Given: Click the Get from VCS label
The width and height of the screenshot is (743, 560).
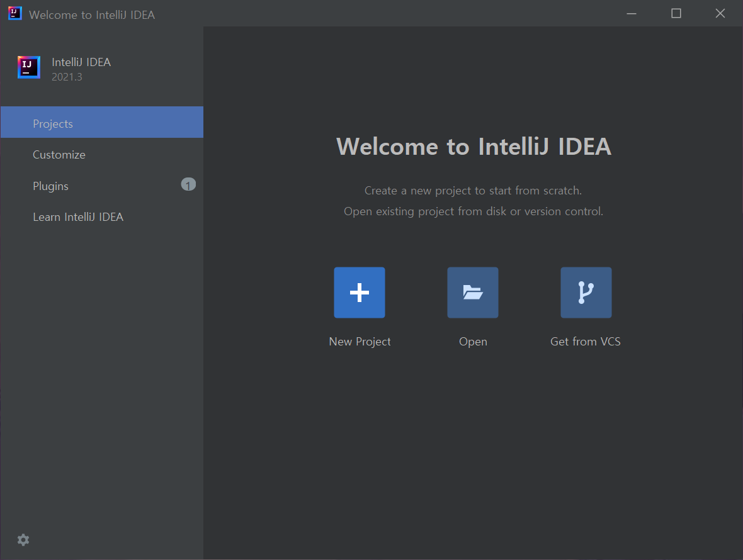Looking at the screenshot, I should [x=585, y=342].
